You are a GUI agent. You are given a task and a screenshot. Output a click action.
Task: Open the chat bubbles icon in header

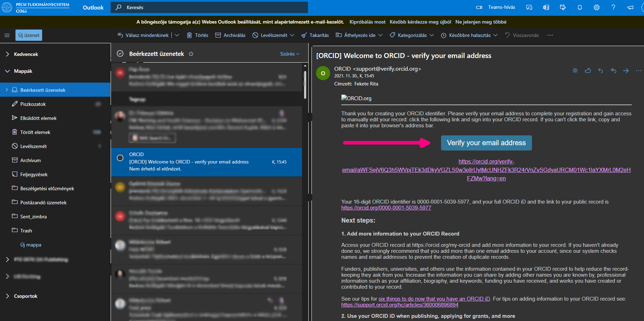529,7
